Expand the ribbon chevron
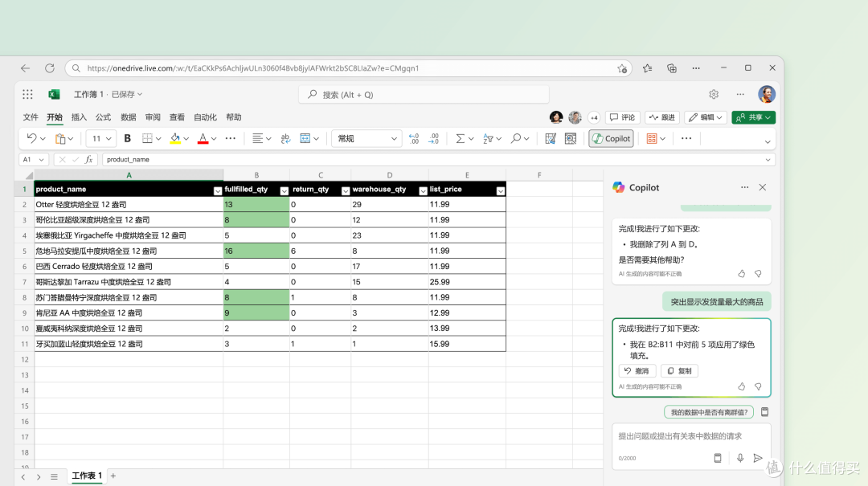The width and height of the screenshot is (868, 486). click(x=768, y=141)
